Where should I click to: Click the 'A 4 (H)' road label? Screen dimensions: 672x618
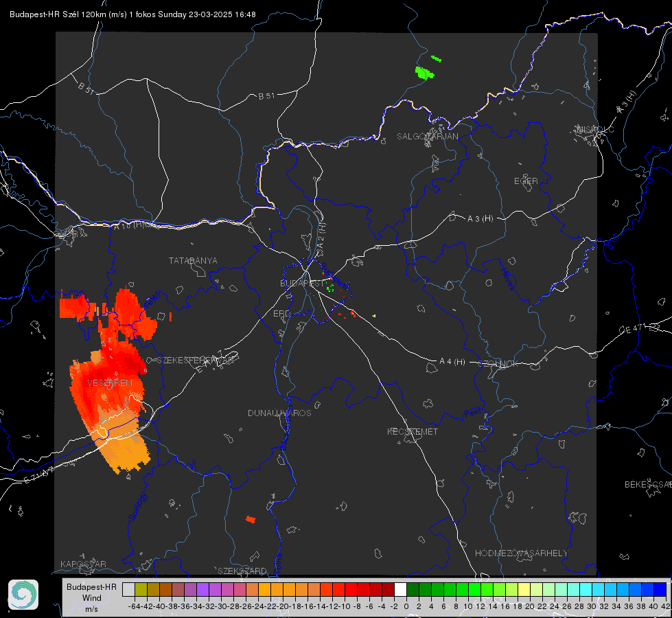click(452, 362)
